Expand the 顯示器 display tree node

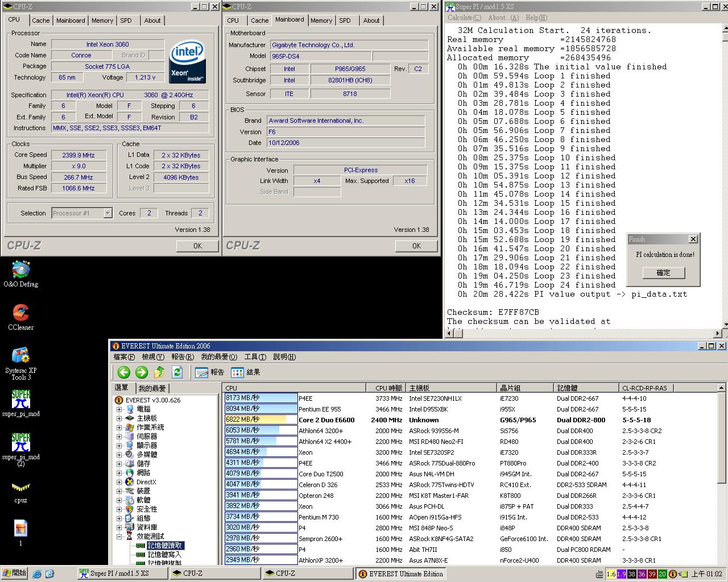tap(119, 446)
